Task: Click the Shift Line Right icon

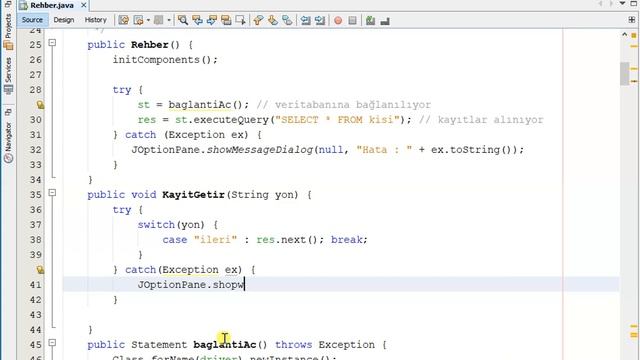Action: pyautogui.click(x=320, y=20)
